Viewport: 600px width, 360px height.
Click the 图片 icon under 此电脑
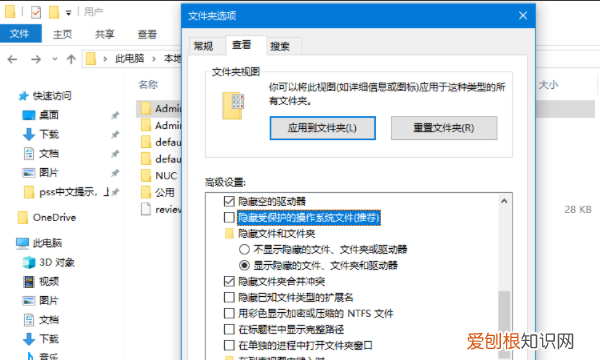[x=29, y=301]
